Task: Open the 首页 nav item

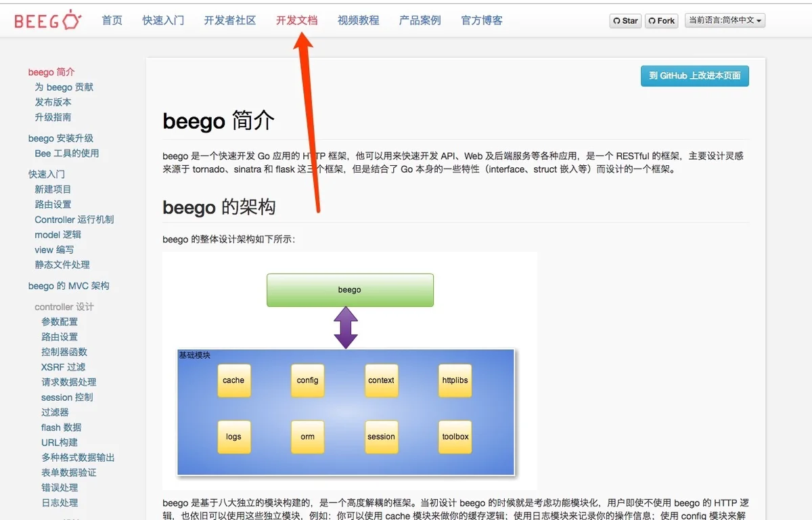Action: click(112, 20)
